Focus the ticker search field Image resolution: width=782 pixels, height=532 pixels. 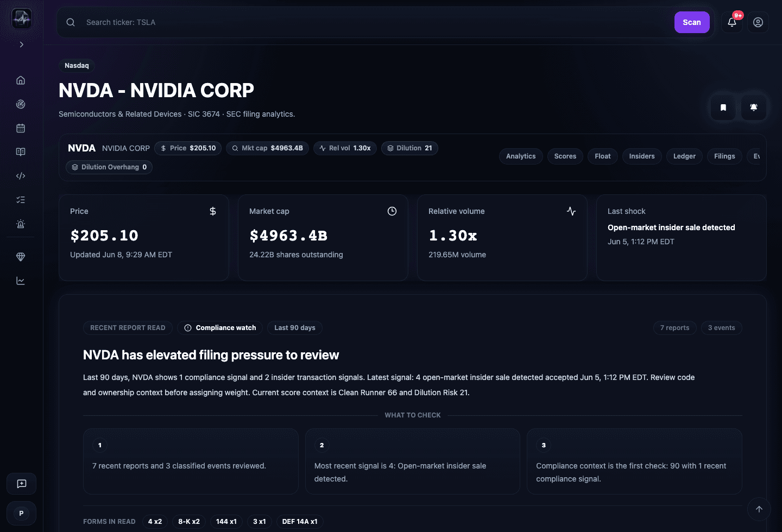[x=375, y=22]
